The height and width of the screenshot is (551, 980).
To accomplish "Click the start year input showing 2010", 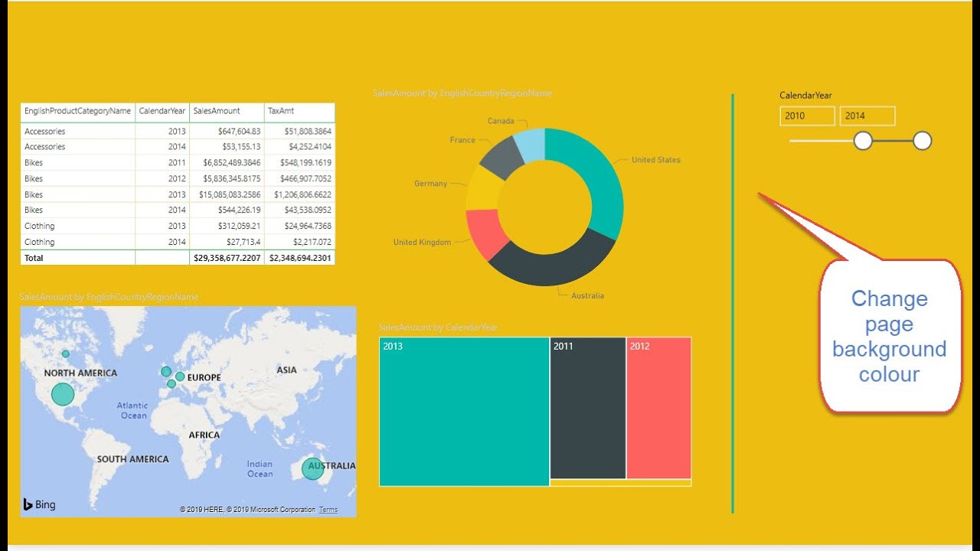I will click(808, 116).
